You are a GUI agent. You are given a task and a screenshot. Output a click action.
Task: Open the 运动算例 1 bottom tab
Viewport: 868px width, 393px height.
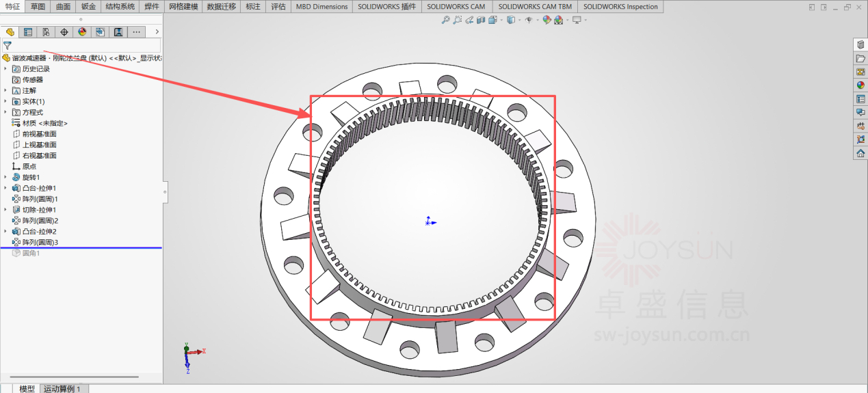62,389
